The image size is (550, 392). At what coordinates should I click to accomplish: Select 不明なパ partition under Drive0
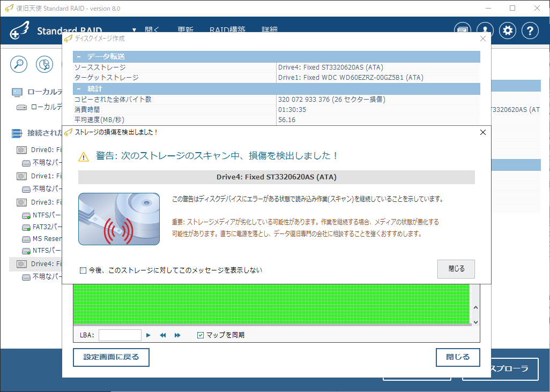pyautogui.click(x=42, y=163)
